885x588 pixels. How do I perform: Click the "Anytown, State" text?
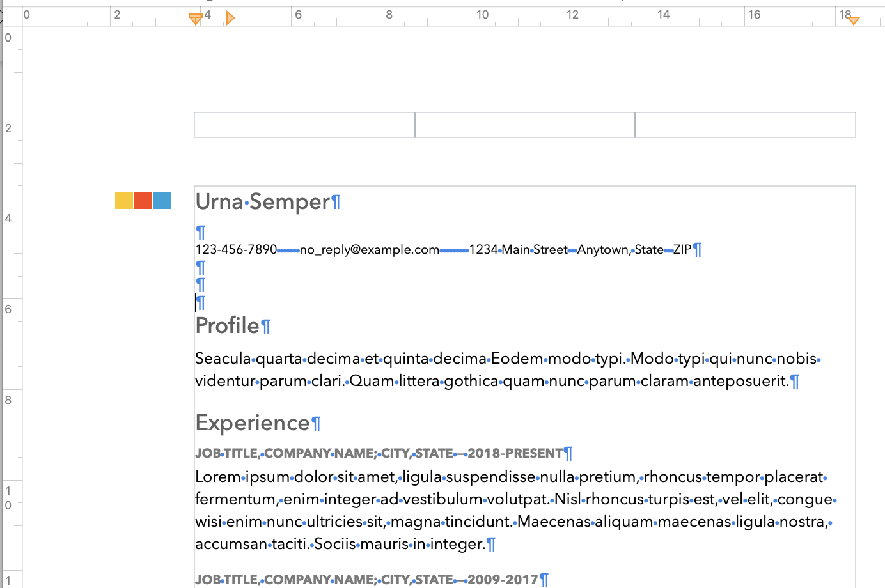click(x=620, y=249)
